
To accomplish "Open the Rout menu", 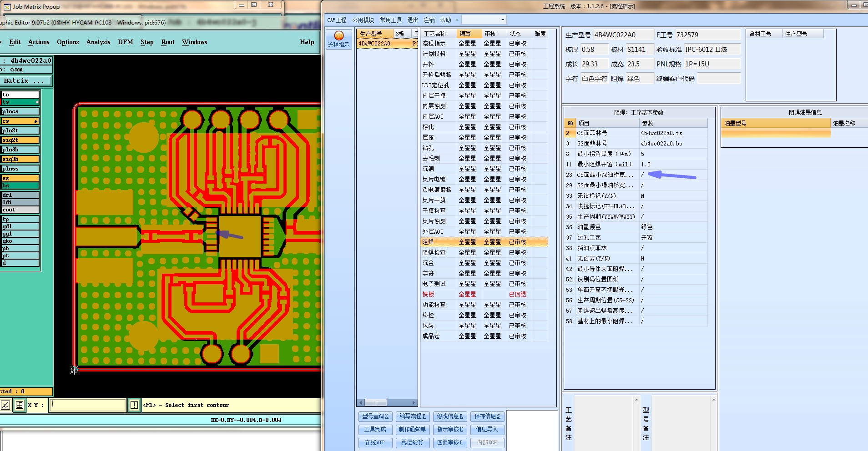I will 168,42.
